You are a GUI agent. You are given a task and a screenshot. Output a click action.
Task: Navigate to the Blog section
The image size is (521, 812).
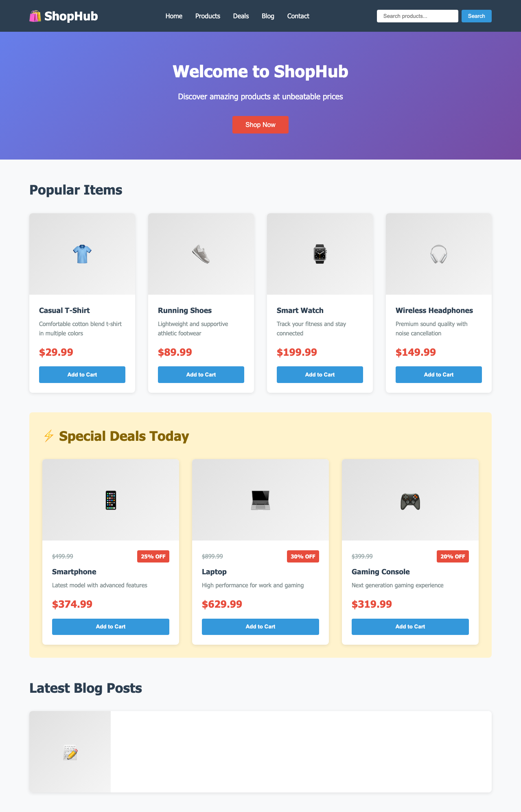pyautogui.click(x=267, y=16)
